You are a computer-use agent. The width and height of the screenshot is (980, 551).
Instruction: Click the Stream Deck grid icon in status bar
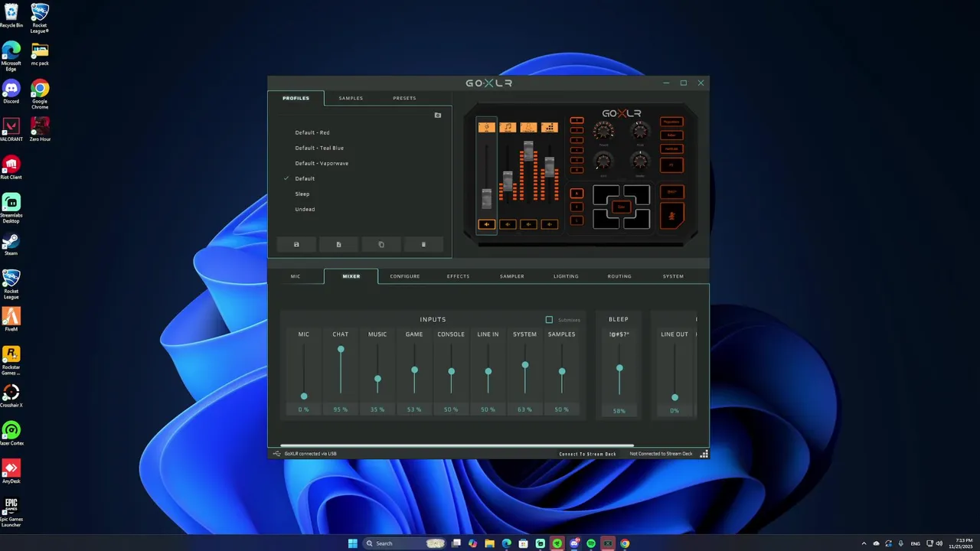pos(704,454)
